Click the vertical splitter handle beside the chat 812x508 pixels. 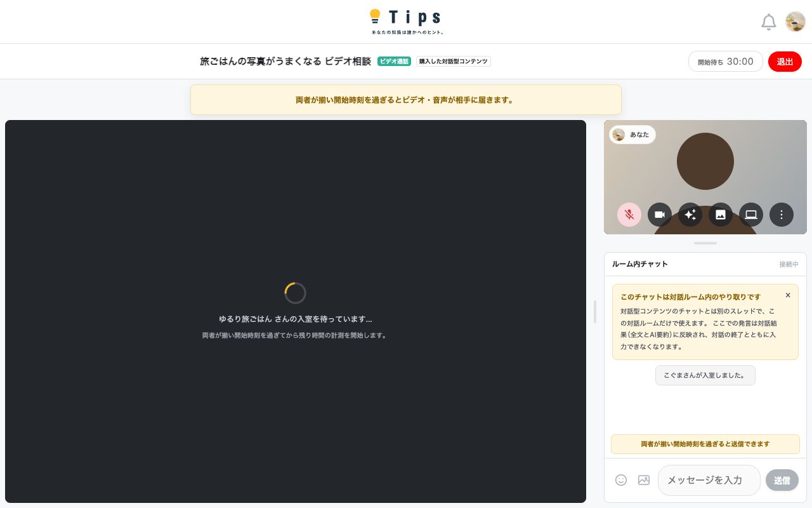[x=595, y=312]
